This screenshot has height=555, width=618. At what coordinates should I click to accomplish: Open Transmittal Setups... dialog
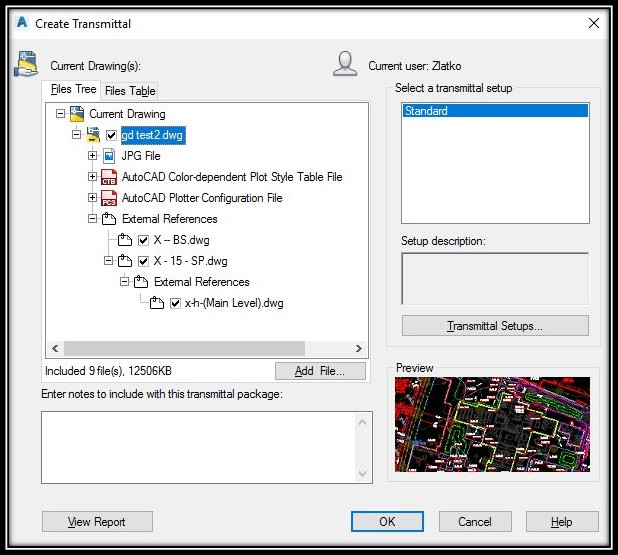[495, 326]
